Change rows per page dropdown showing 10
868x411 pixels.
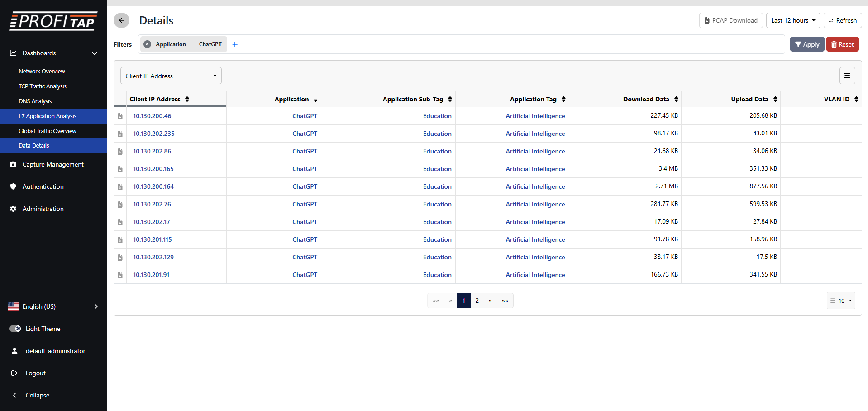(x=841, y=301)
